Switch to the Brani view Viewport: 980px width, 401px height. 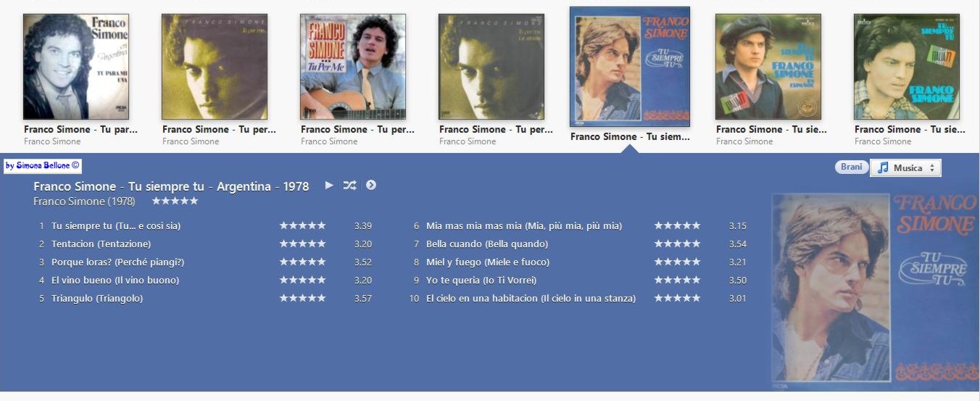(851, 167)
